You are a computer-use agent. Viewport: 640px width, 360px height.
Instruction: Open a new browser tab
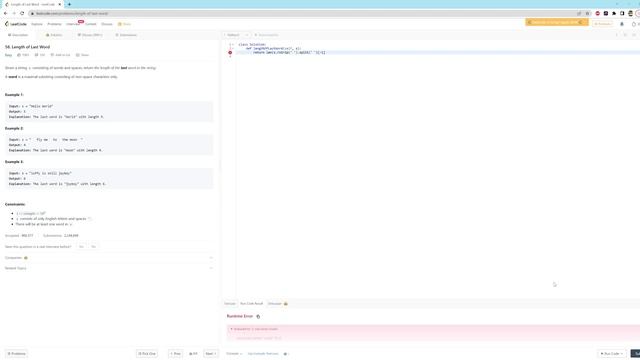coord(69,4)
